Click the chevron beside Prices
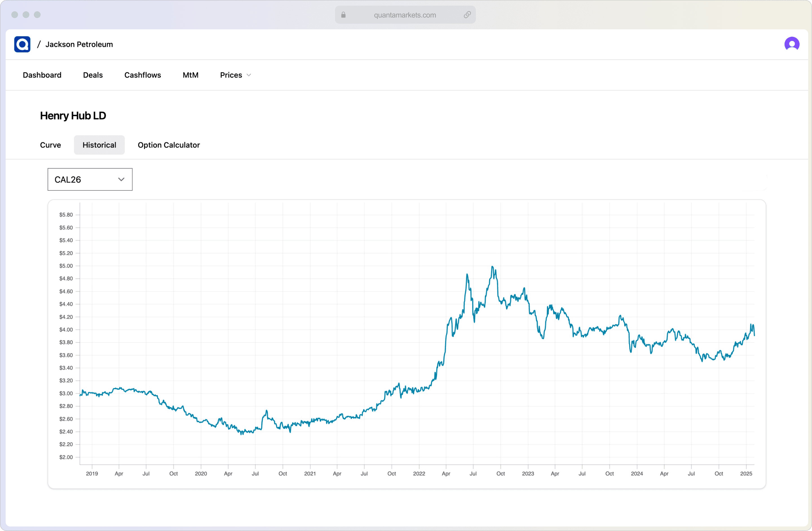The height and width of the screenshot is (531, 812). [249, 75]
